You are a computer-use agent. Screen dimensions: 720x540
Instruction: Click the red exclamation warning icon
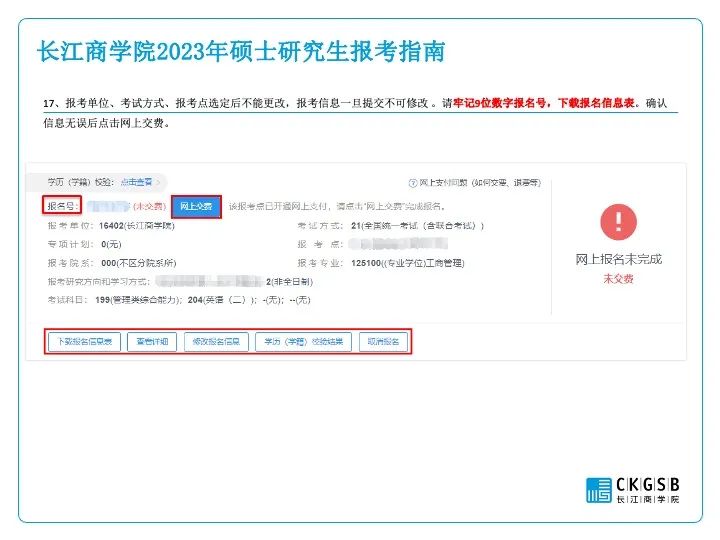click(619, 222)
